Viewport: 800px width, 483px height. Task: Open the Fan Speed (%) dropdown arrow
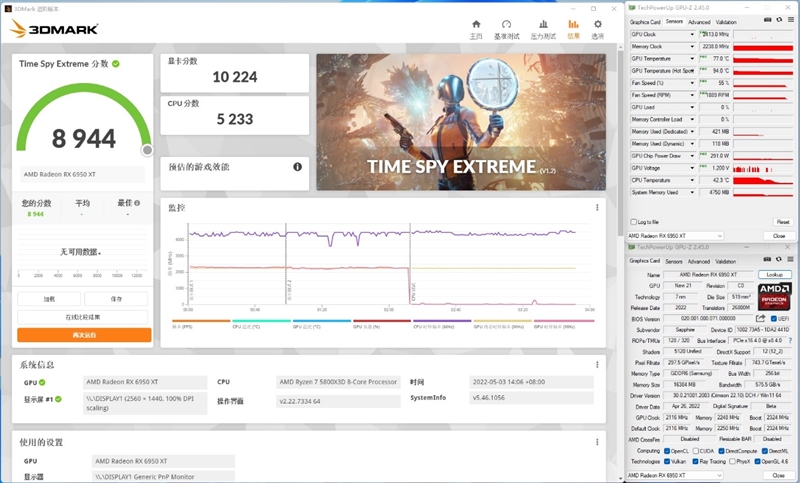coord(692,83)
